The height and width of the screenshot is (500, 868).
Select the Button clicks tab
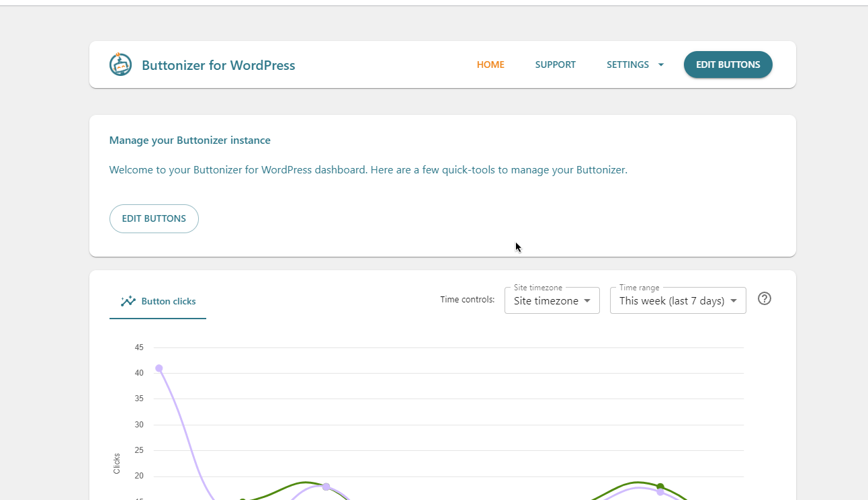pos(158,301)
